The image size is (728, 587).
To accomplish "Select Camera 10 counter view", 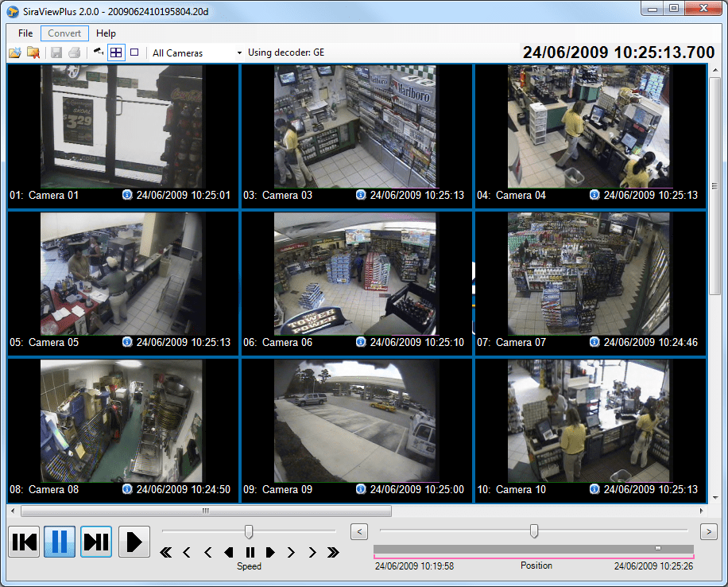I will pyautogui.click(x=588, y=421).
